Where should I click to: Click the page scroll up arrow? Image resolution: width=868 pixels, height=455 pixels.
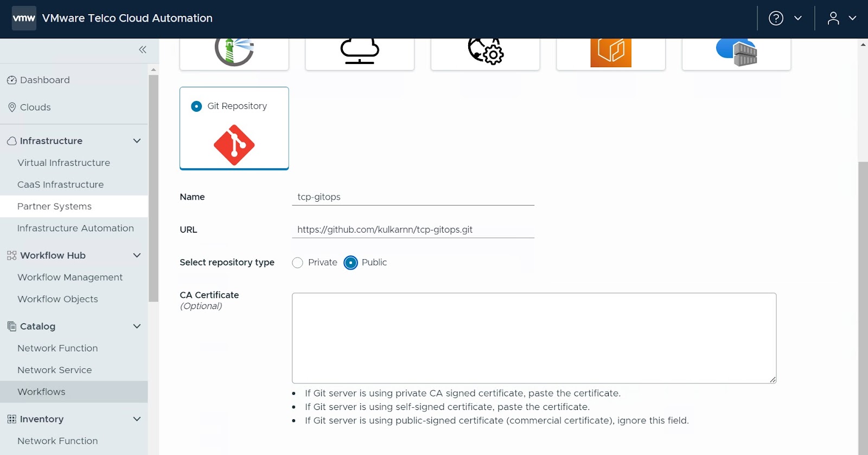tap(863, 44)
